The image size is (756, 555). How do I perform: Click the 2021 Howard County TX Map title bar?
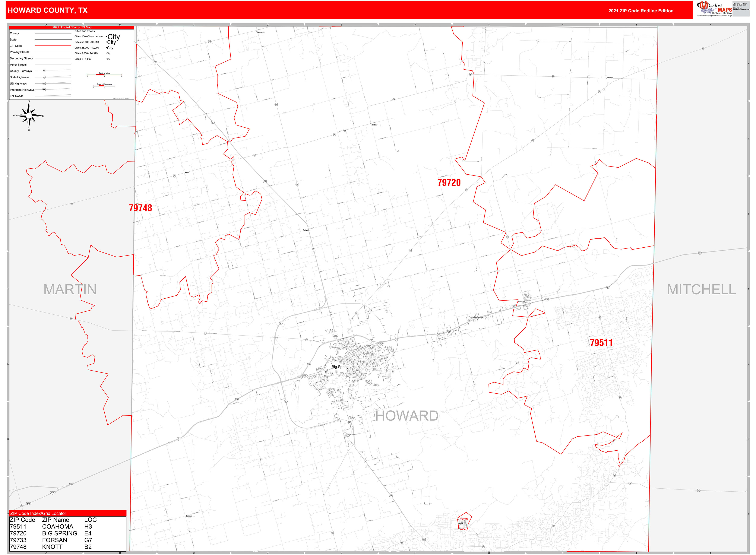pyautogui.click(x=72, y=27)
